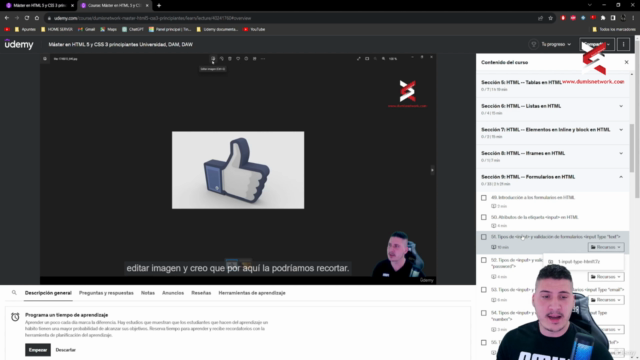This screenshot has height=360, width=640.
Task: Click the search icon beside Descripción general
Action: 14,293
